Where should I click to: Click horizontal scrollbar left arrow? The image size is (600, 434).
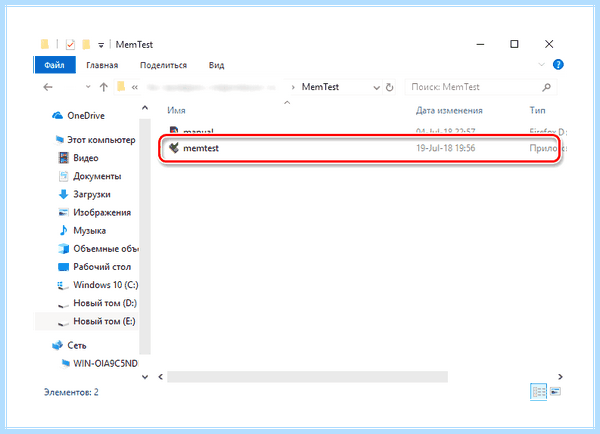[161, 377]
